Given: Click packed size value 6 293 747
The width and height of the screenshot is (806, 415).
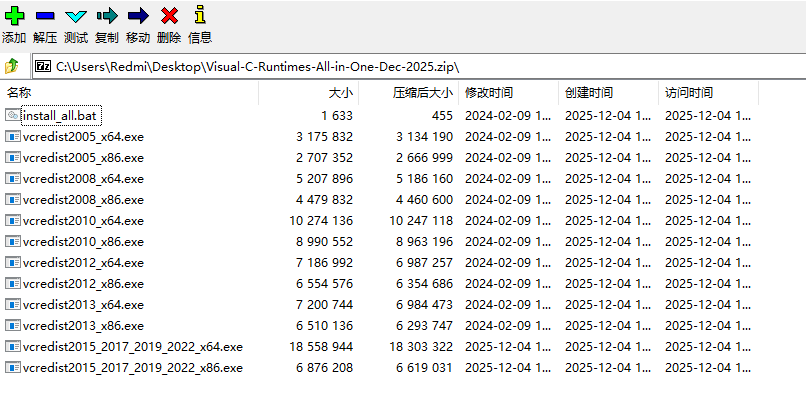Looking at the screenshot, I should [425, 326].
